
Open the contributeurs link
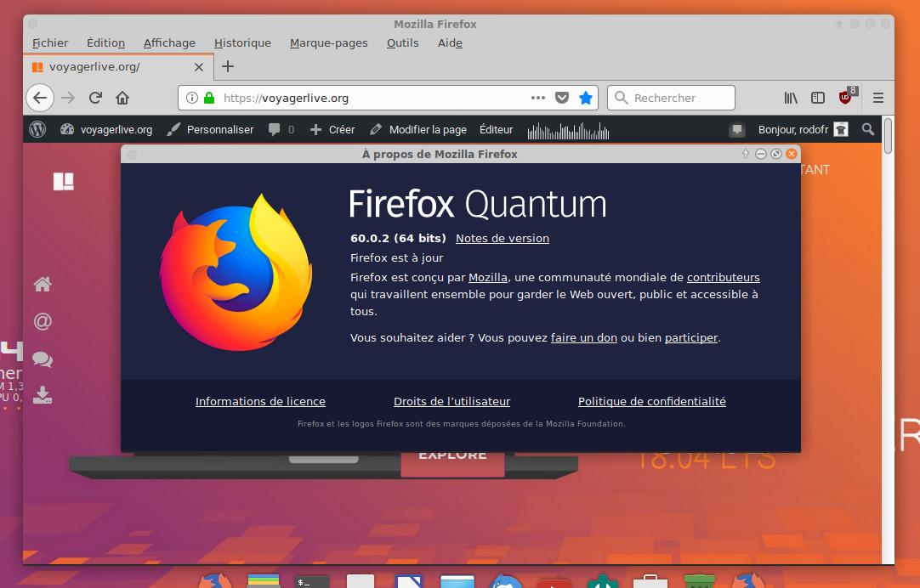point(723,277)
